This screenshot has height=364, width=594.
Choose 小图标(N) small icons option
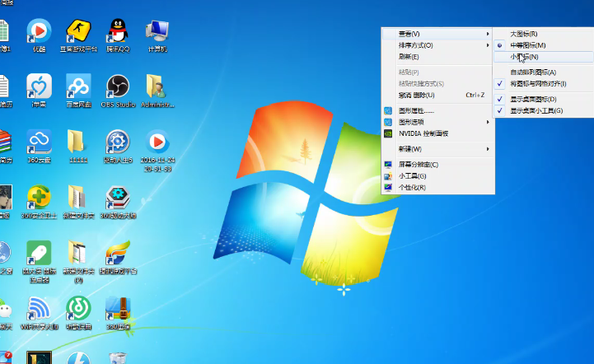pos(544,57)
